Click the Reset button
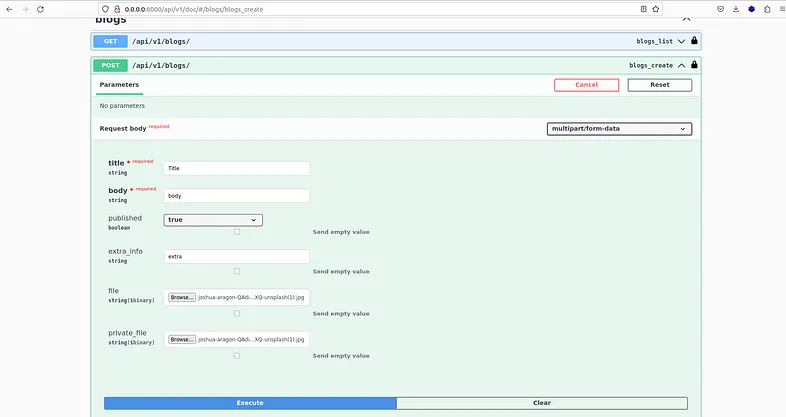 click(660, 85)
